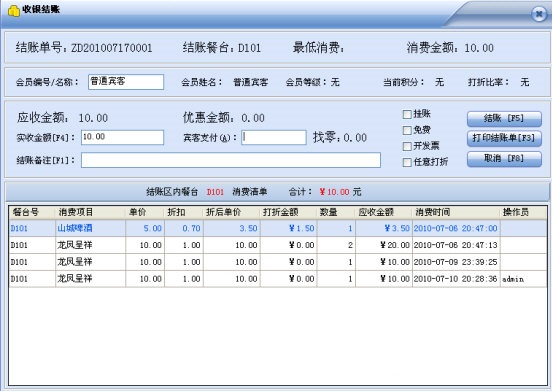Viewport: 552px width, 392px height.
Task: Click the 数量 column header
Action: (x=336, y=212)
